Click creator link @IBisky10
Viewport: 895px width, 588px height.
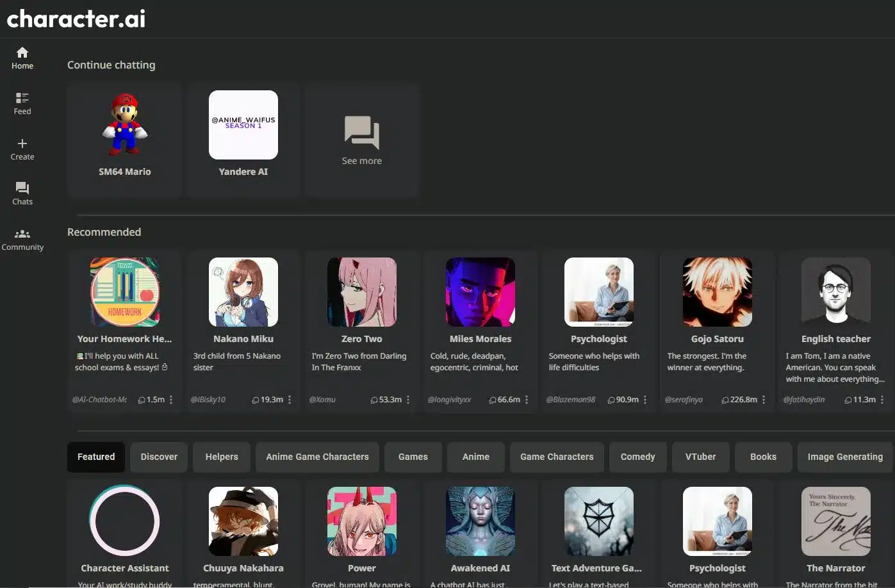tap(208, 400)
